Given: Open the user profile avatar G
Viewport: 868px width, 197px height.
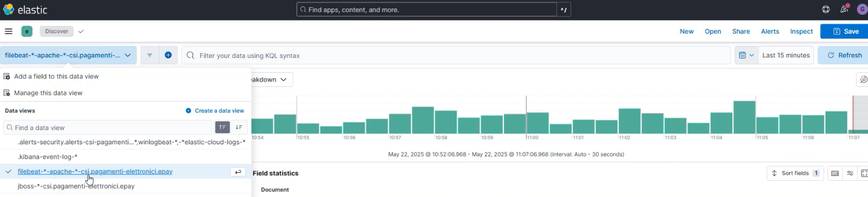Looking at the screenshot, I should pyautogui.click(x=862, y=9).
